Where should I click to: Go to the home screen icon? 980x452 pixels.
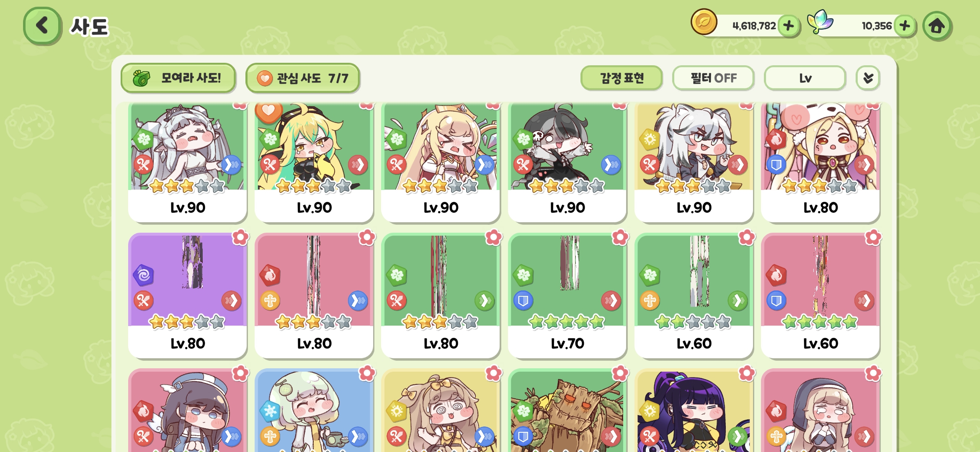pos(937,26)
